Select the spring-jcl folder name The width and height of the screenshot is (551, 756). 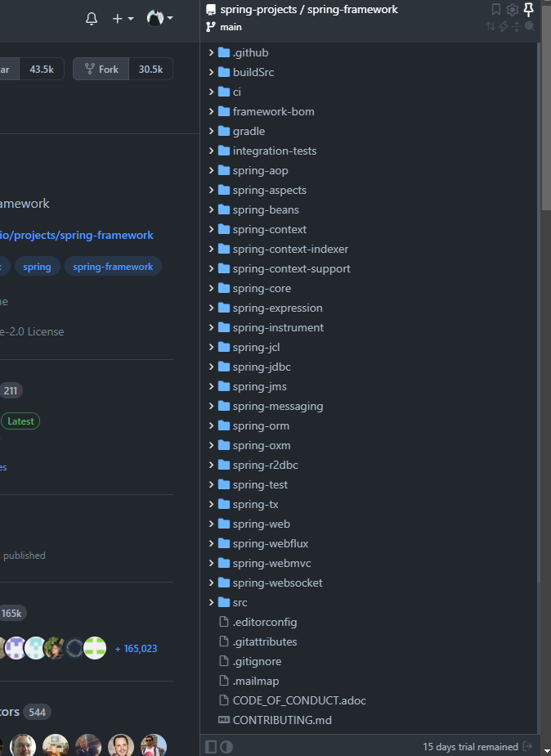[x=256, y=347]
